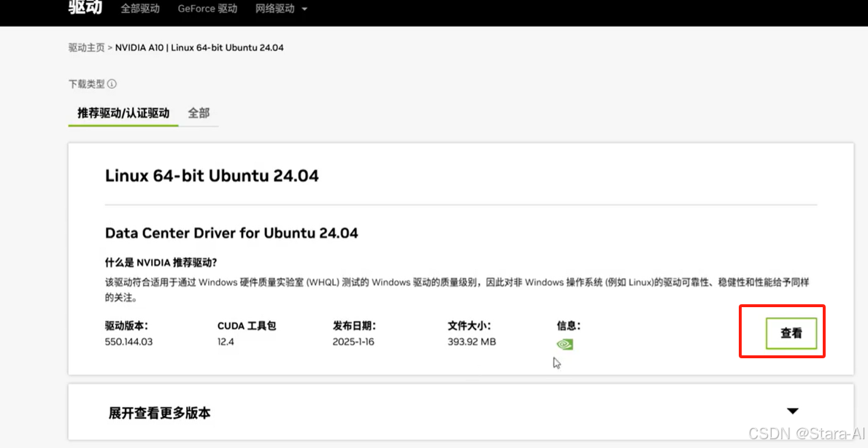Click the 驱动 site title
This screenshot has height=448, width=868.
point(85,7)
